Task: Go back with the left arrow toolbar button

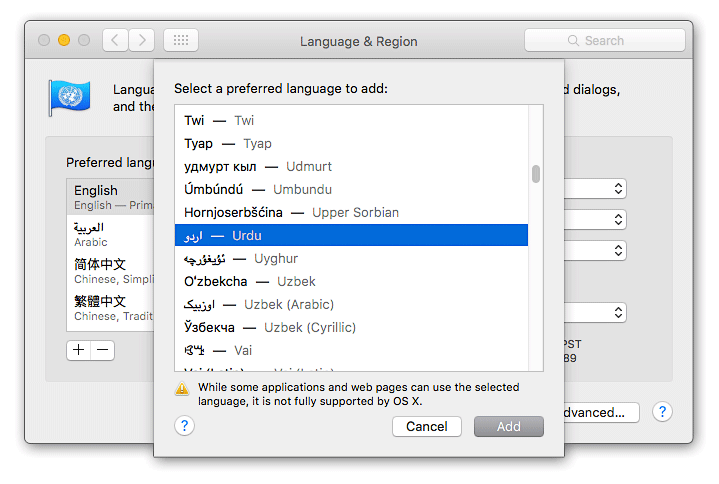Action: [x=115, y=40]
